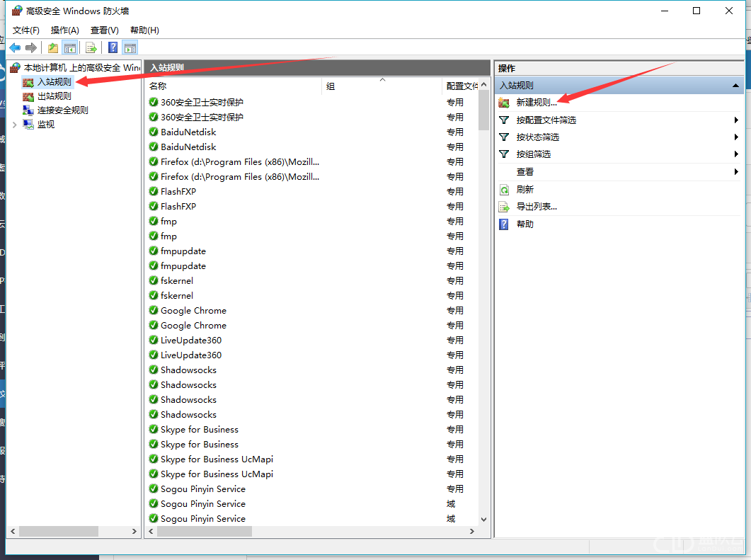Collapse the 入站规则 section in the actions pane
This screenshot has height=560, width=751.
(x=735, y=85)
